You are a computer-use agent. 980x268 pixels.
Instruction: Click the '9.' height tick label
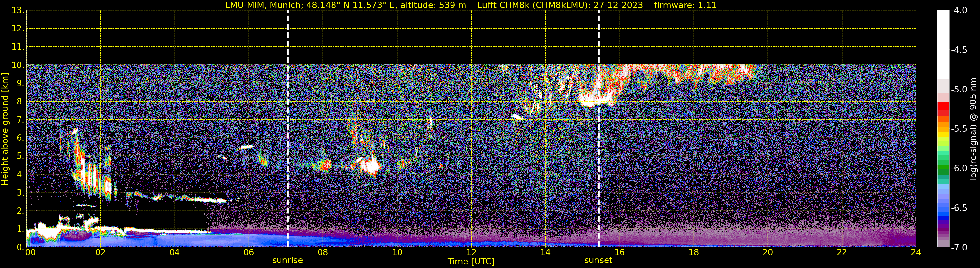[x=20, y=83]
